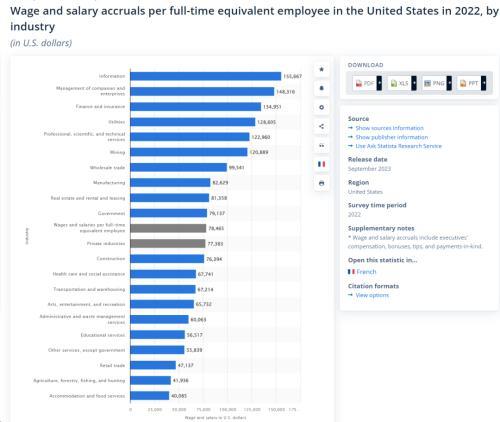Expand the PNG download dropdown arrow

[449, 83]
